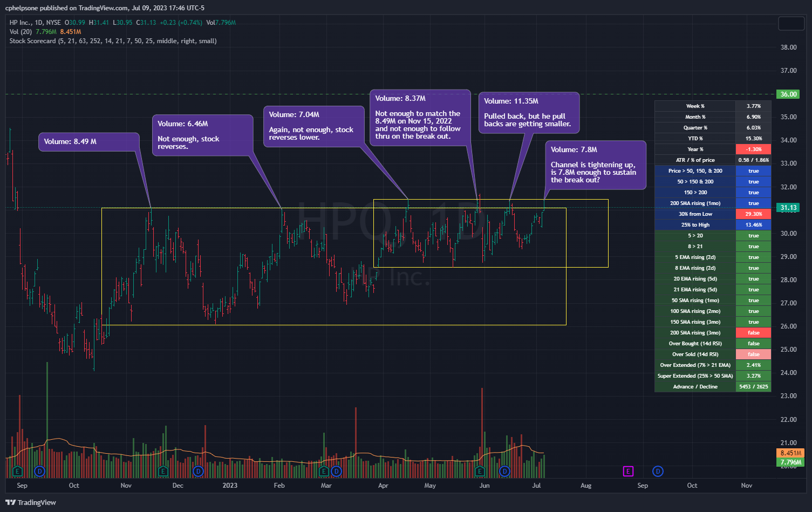
Task: Click the orange 8.451M volume average label
Action: point(790,453)
